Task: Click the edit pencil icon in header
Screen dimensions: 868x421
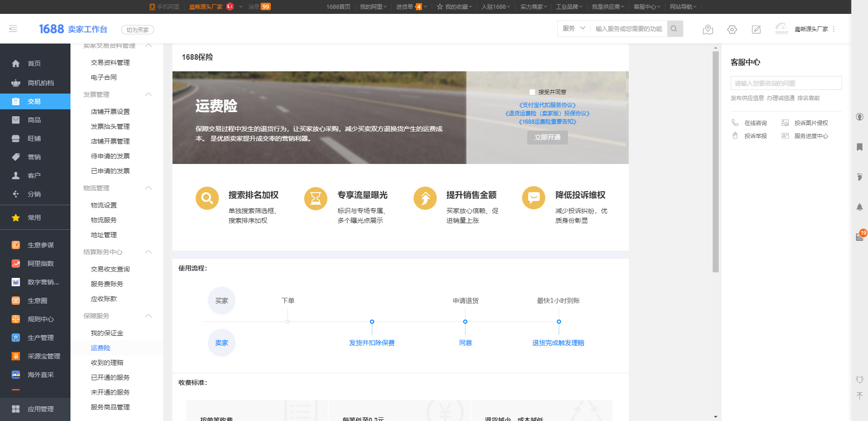Action: tap(756, 29)
